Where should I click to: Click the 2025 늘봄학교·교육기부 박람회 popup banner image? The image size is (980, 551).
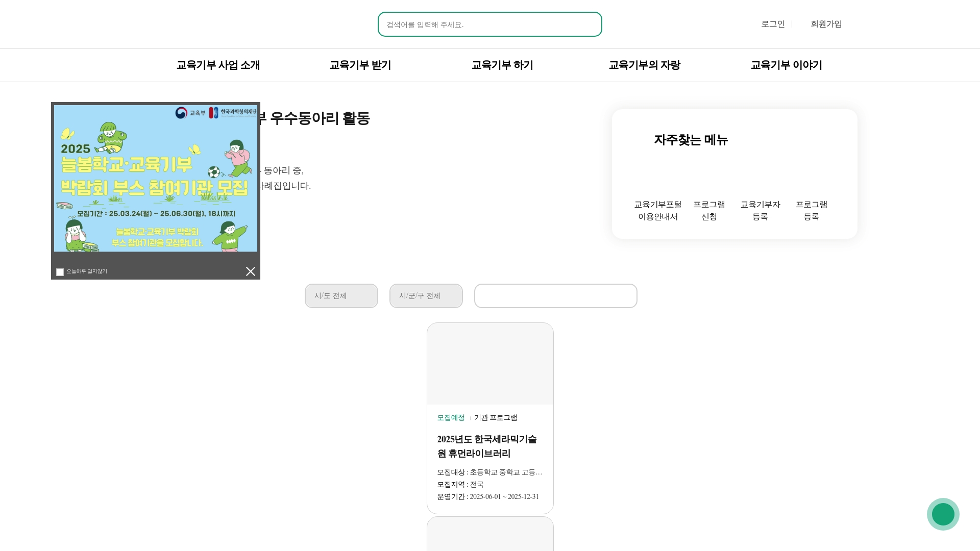click(x=156, y=179)
